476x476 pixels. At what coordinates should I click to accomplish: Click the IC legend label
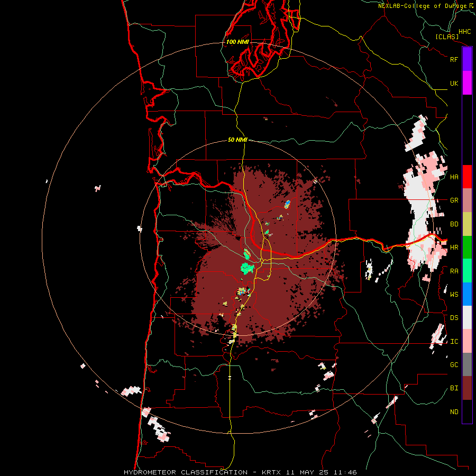454,342
